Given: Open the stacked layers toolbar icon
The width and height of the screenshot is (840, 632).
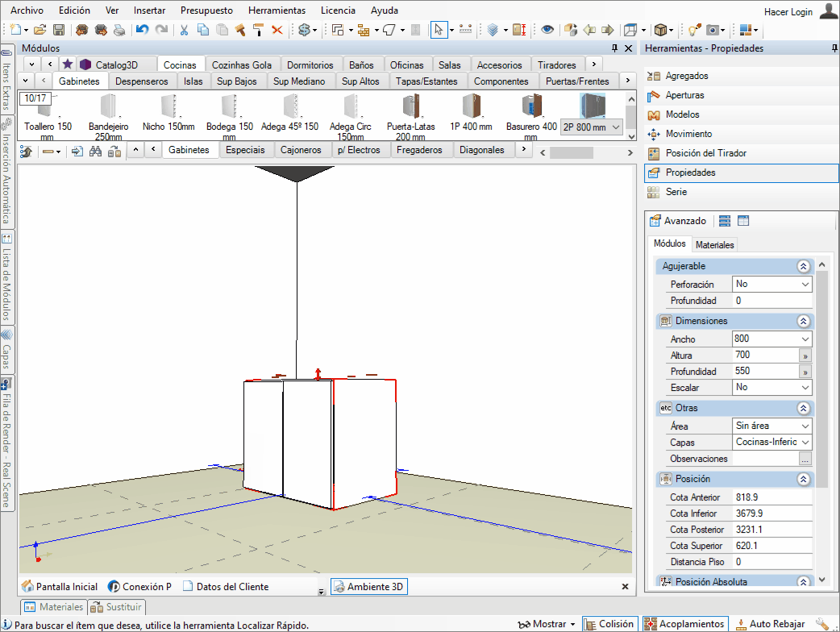Looking at the screenshot, I should pyautogui.click(x=493, y=30).
